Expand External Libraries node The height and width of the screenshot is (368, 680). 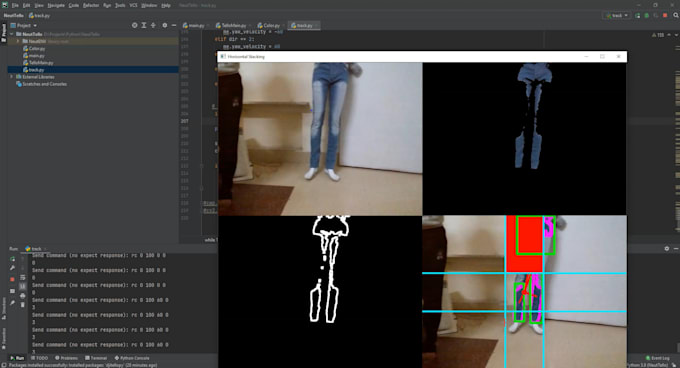[x=12, y=77]
